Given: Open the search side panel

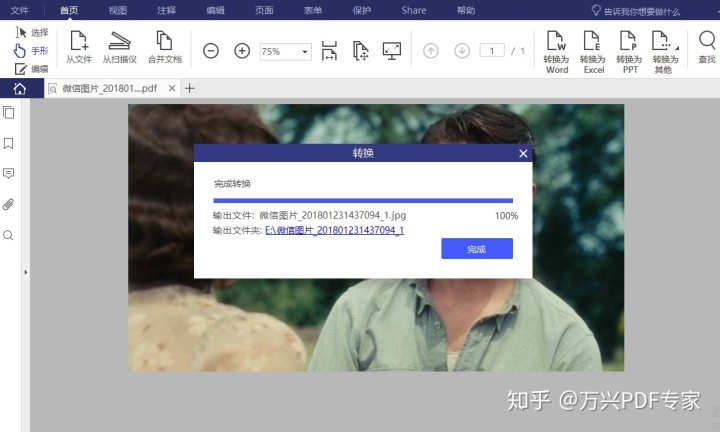Looking at the screenshot, I should tap(8, 236).
